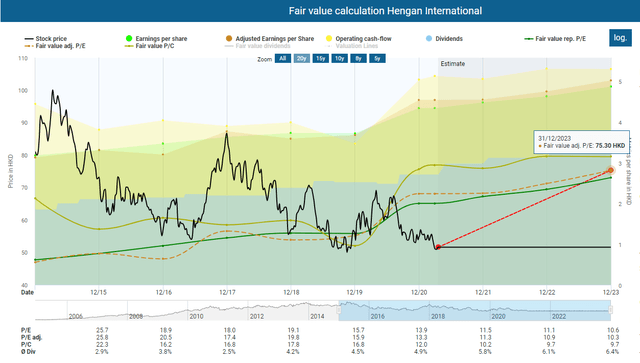Click the orange fair value point at 12/23

tap(611, 170)
